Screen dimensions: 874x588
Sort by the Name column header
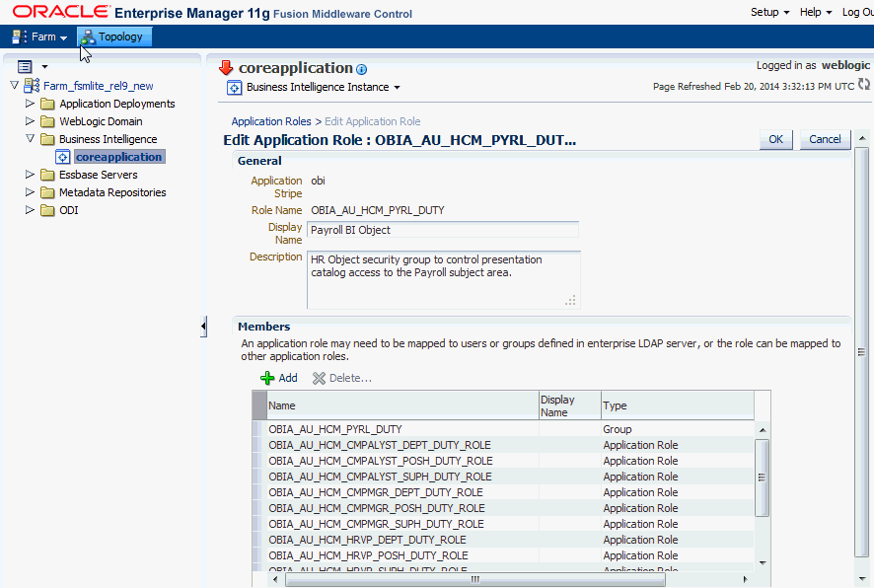[403, 405]
